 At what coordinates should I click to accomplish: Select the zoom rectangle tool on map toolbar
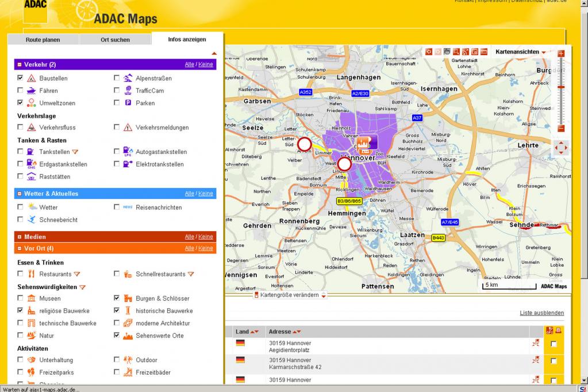(456, 52)
